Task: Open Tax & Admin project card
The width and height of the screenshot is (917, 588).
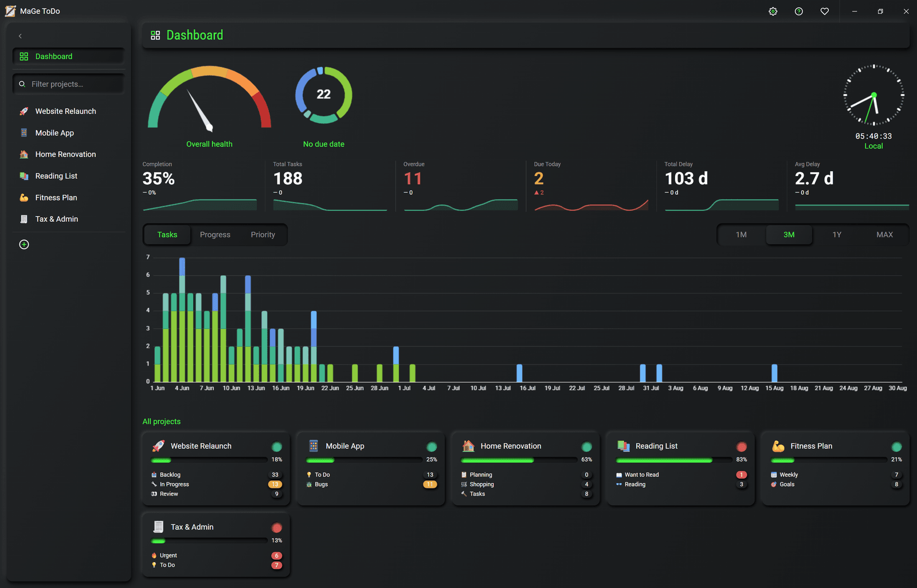Action: (216, 544)
